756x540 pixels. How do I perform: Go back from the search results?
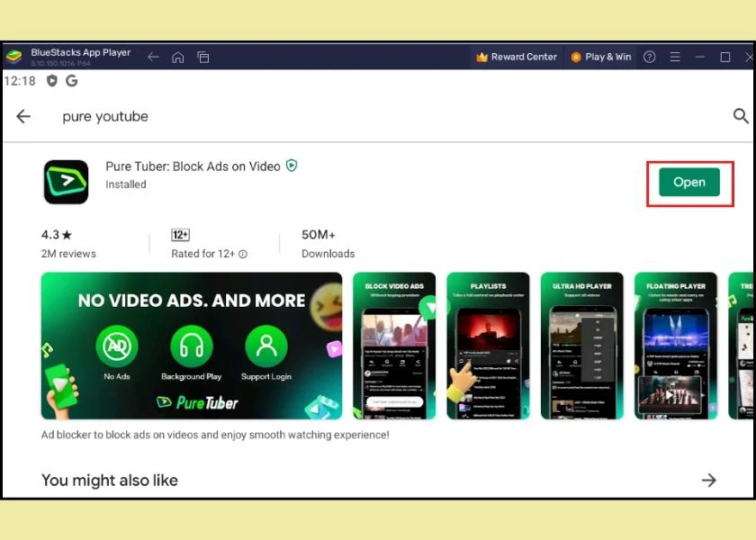click(23, 116)
